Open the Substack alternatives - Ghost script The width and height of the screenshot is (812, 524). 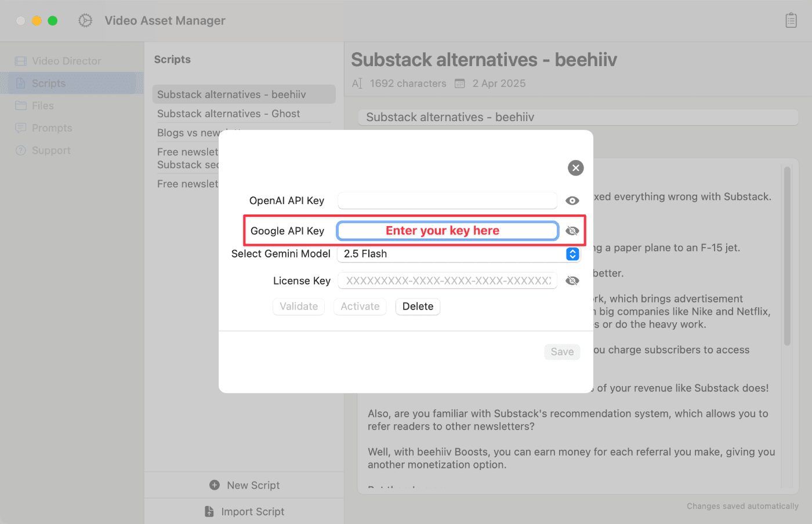click(229, 114)
